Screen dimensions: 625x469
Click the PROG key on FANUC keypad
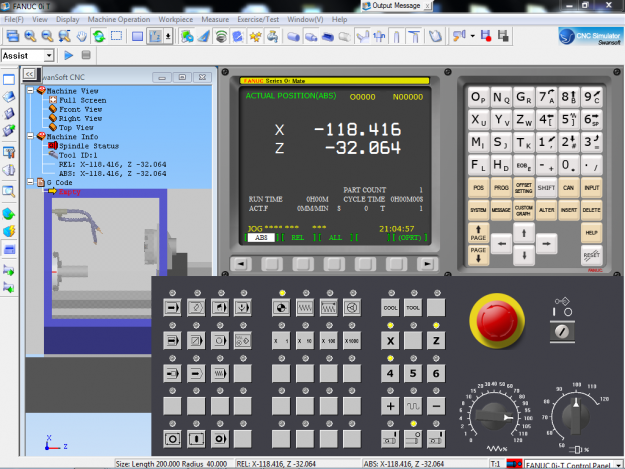click(501, 188)
